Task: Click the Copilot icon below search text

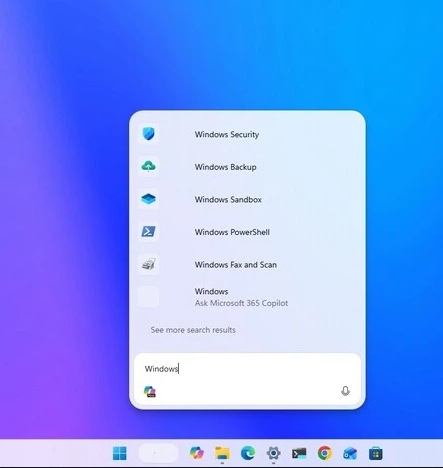Action: click(150, 391)
